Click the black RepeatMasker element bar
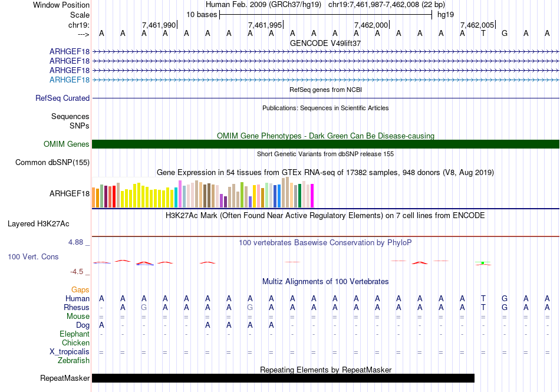The image size is (560, 392). point(283,378)
